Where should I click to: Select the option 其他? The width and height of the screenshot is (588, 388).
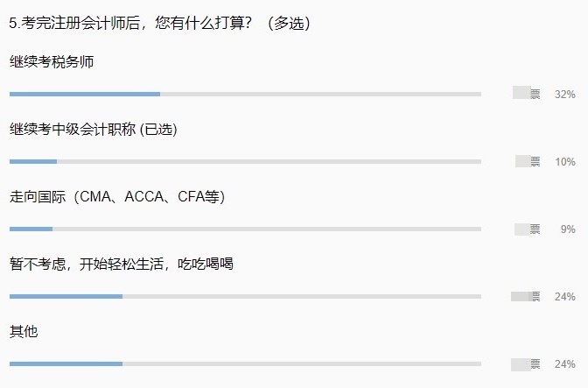[x=24, y=332]
